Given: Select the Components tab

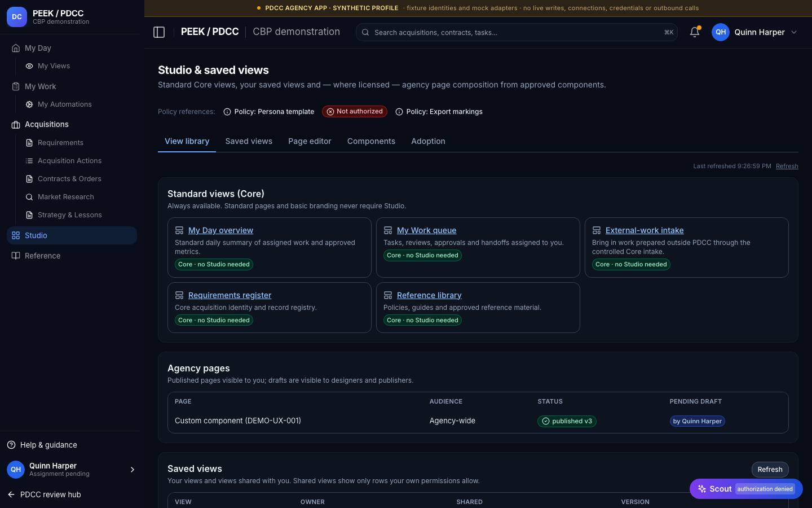Looking at the screenshot, I should (371, 141).
